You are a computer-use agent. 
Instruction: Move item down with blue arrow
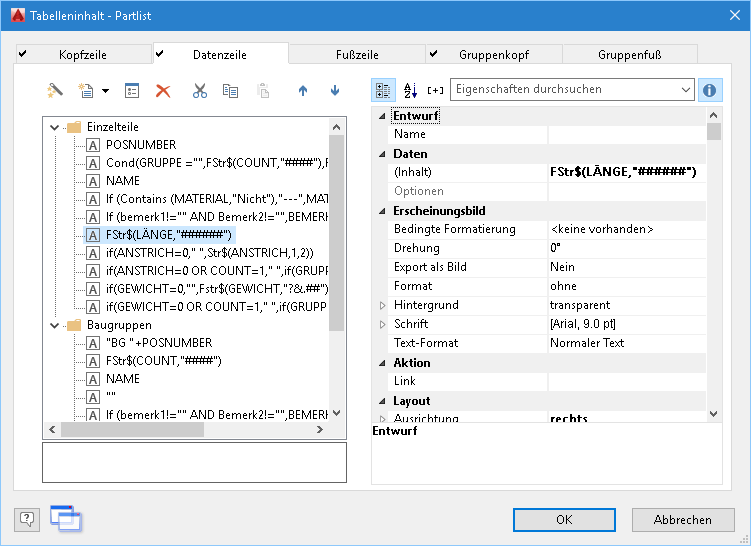(x=335, y=91)
